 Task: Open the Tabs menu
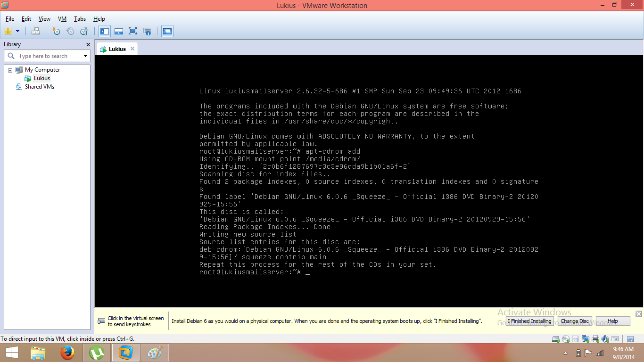(80, 19)
